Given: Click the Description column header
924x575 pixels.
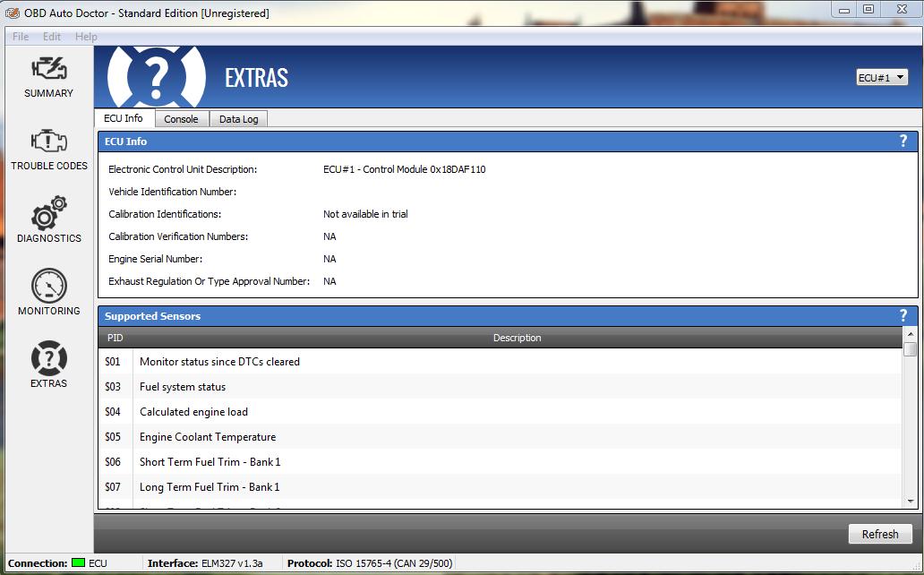Looking at the screenshot, I should [518, 338].
